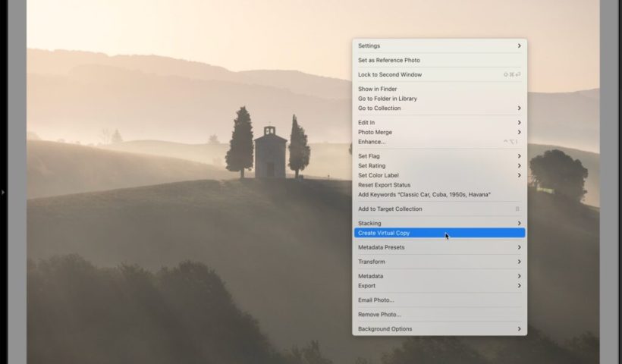Expand the Stacking submenu arrow
Screen dimensions: 622x364
point(519,223)
